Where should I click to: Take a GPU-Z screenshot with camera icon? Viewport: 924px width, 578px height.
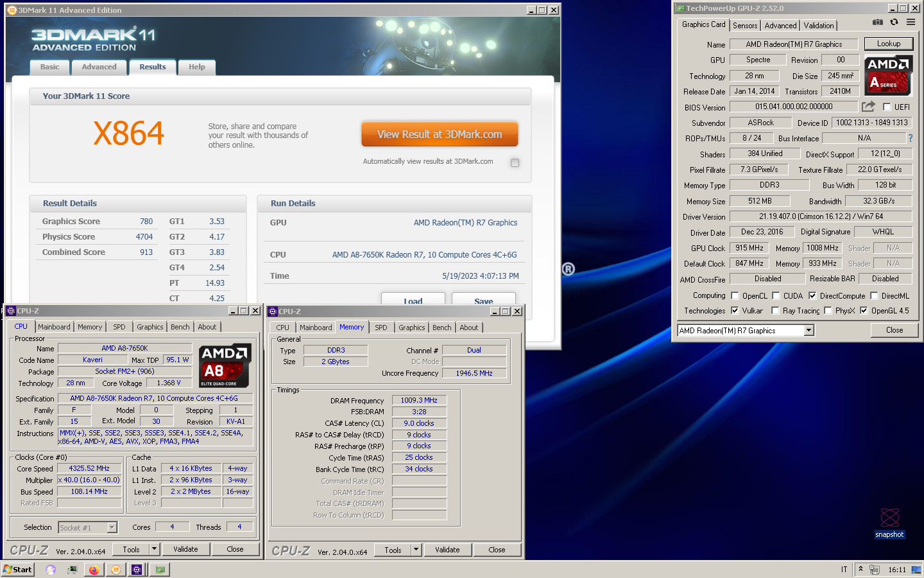(877, 22)
